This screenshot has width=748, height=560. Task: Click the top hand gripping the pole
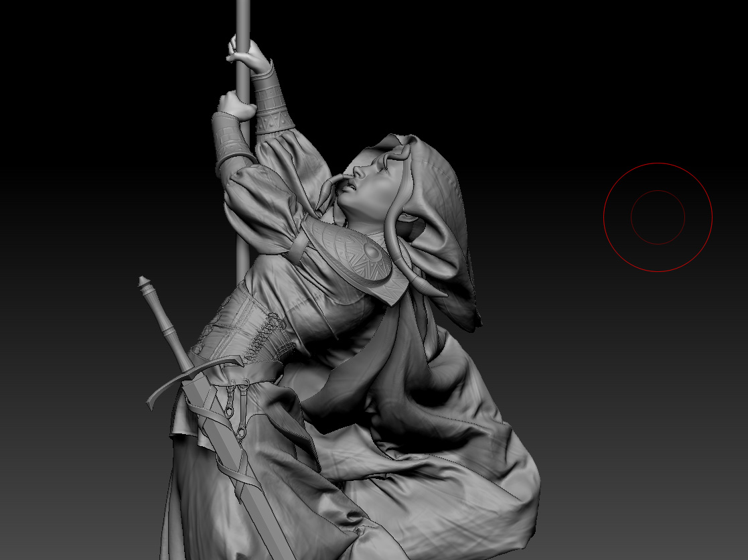point(248,54)
